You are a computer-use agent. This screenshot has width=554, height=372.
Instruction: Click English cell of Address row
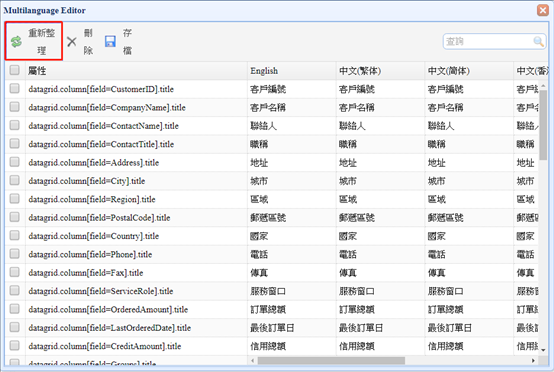click(291, 163)
